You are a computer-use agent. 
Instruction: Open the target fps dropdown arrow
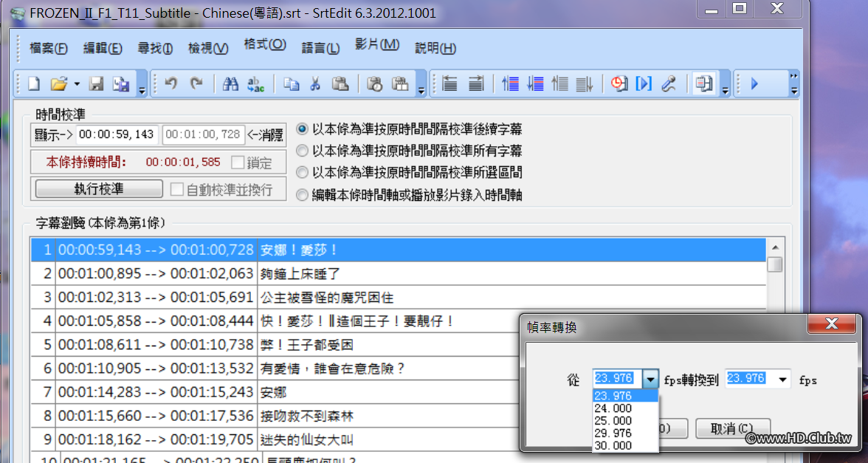click(x=783, y=380)
